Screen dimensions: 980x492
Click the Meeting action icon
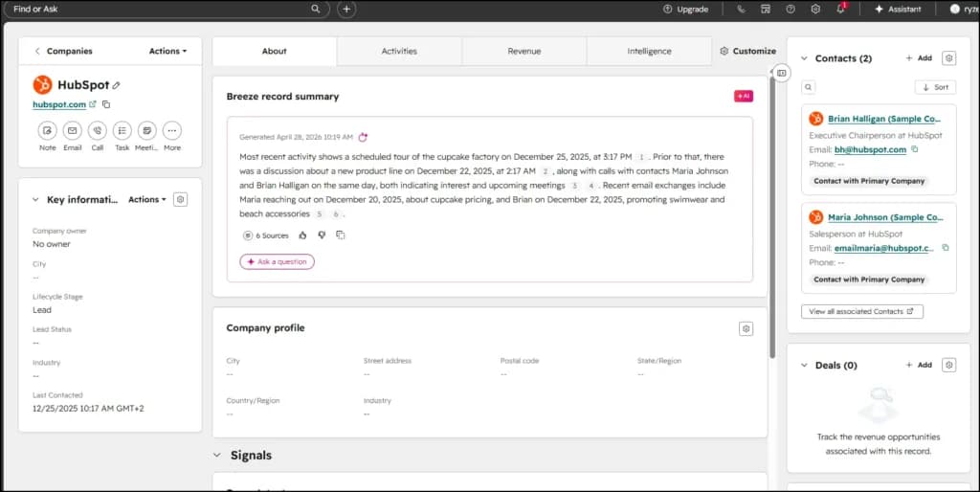(x=146, y=131)
